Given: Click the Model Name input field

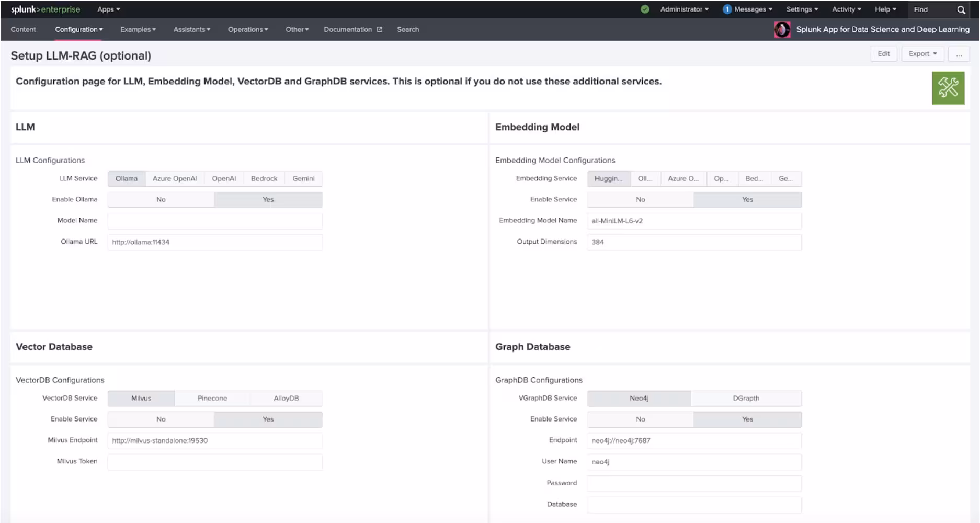Looking at the screenshot, I should pyautogui.click(x=215, y=221).
